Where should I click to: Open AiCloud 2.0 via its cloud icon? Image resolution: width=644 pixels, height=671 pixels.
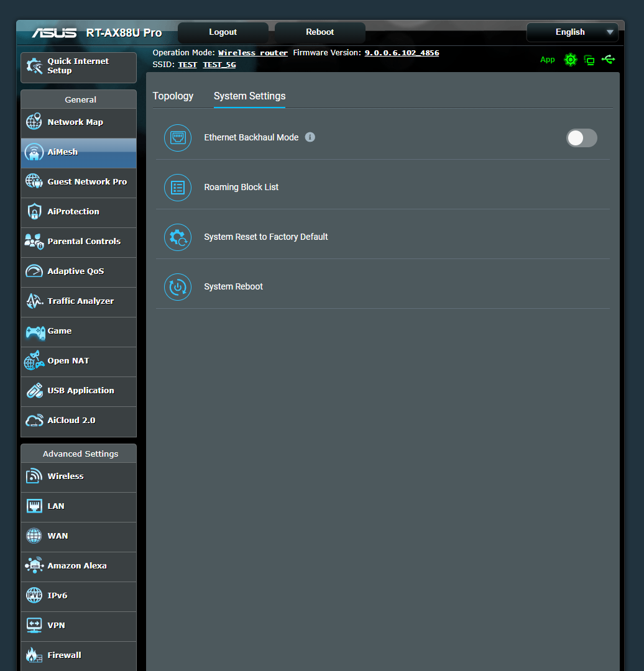(x=34, y=420)
